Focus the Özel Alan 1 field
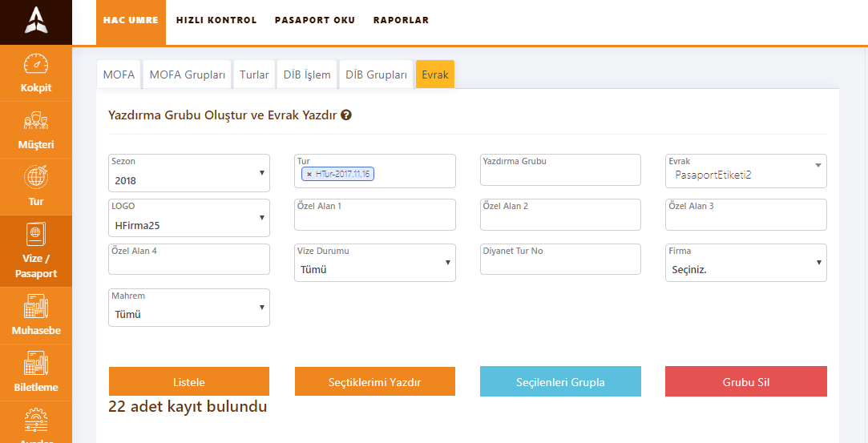The width and height of the screenshot is (868, 443). pyautogui.click(x=375, y=215)
